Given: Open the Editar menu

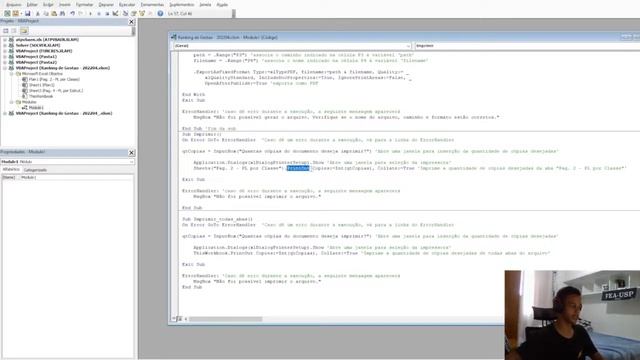Looking at the screenshot, I should coord(32,4).
